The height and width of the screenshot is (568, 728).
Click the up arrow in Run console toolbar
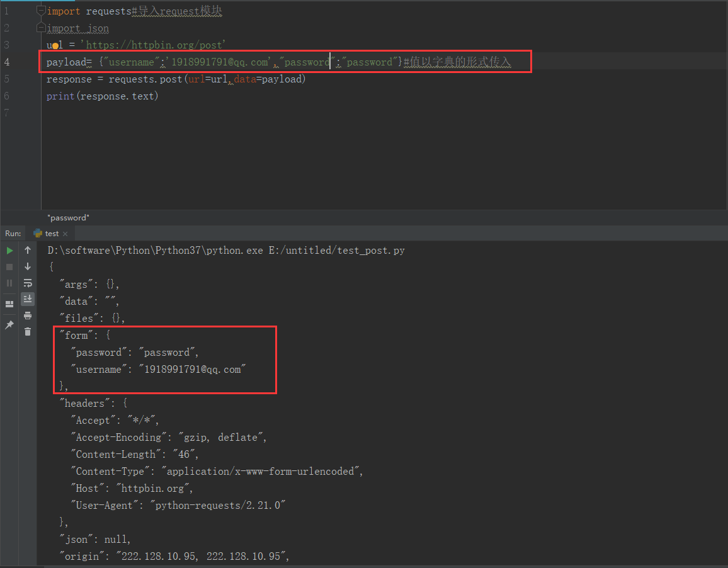pos(28,251)
